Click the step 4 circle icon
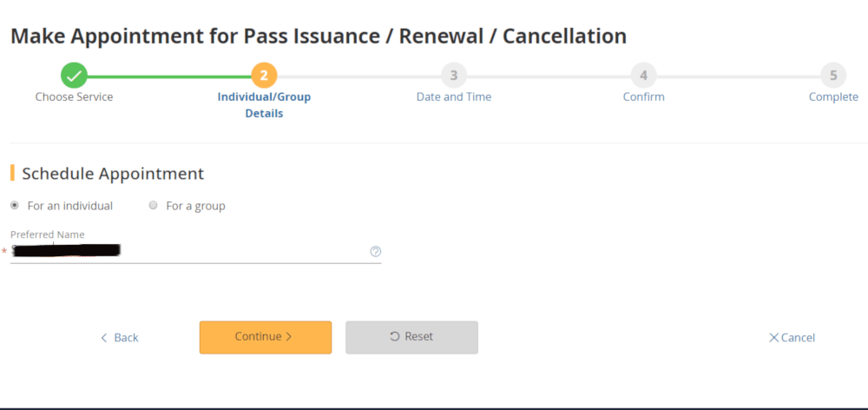This screenshot has height=410, width=868. click(x=643, y=75)
